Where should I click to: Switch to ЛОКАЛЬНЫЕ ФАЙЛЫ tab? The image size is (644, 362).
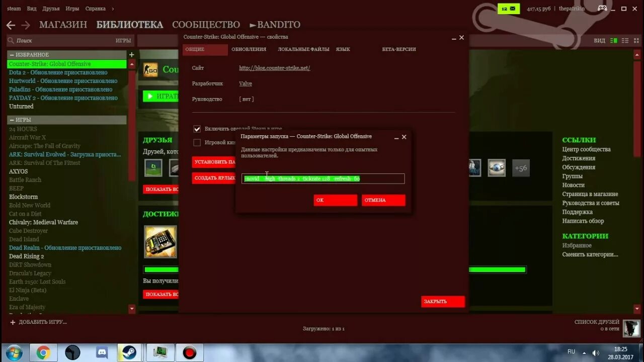click(x=303, y=49)
